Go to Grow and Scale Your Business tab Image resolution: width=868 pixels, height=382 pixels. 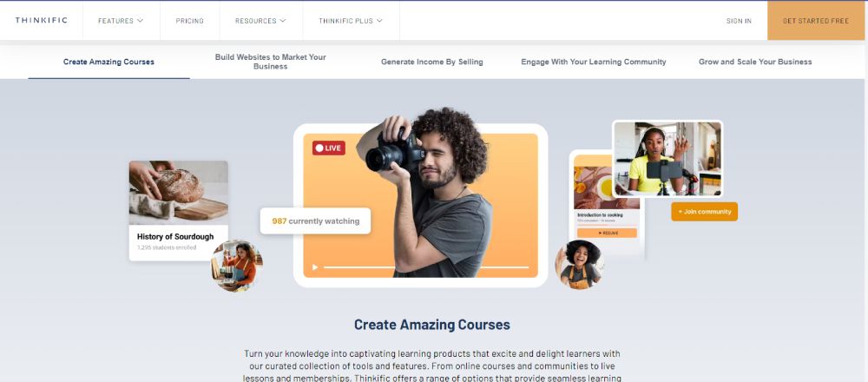(755, 62)
